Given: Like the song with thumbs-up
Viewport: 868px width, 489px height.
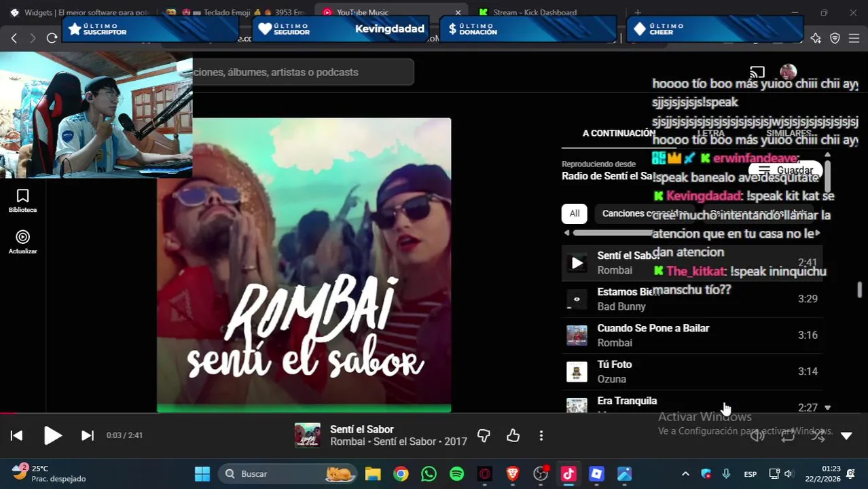Looking at the screenshot, I should (x=513, y=435).
